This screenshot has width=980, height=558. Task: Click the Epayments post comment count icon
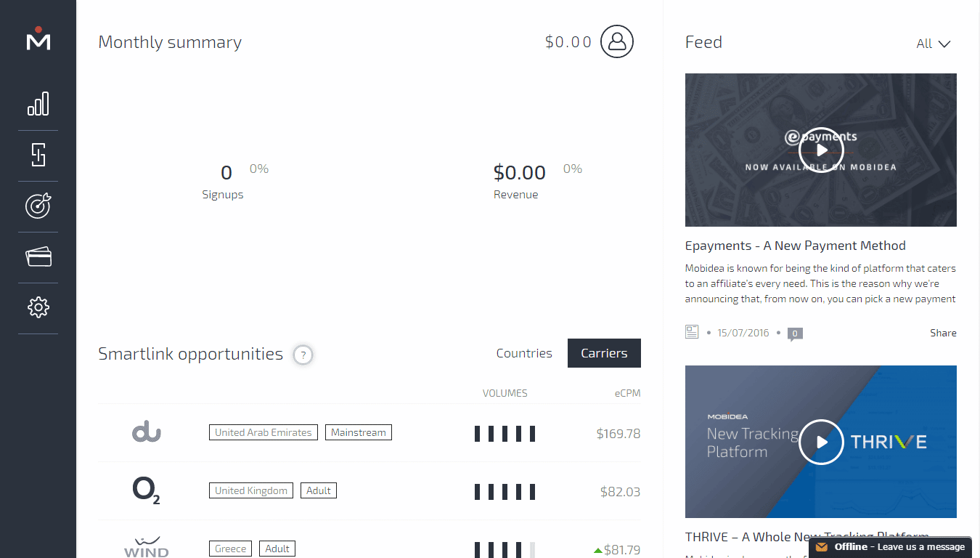point(795,333)
